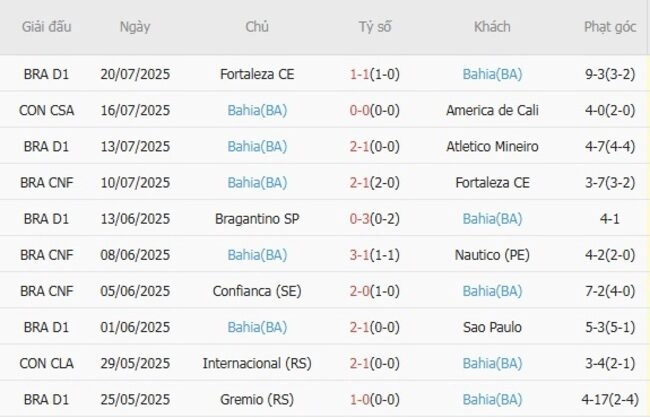
Task: Click Bahia(BA) home in 16/07/2025 row
Action: pyautogui.click(x=257, y=110)
